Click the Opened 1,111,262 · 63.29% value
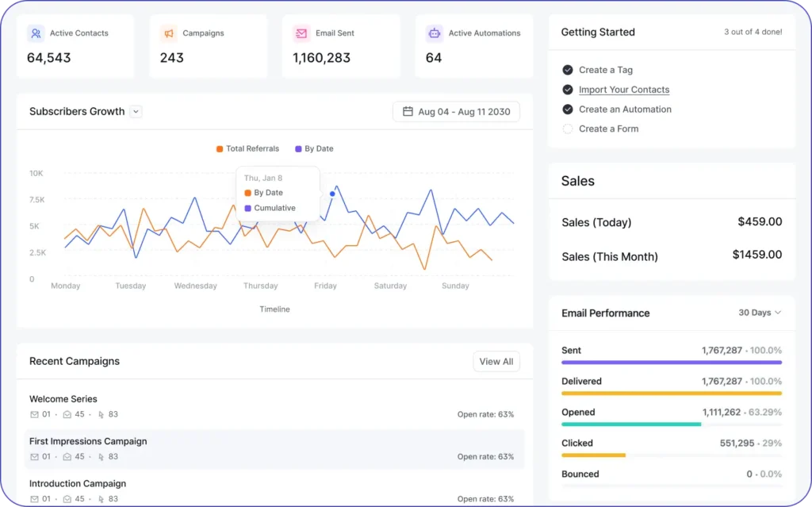 click(742, 412)
